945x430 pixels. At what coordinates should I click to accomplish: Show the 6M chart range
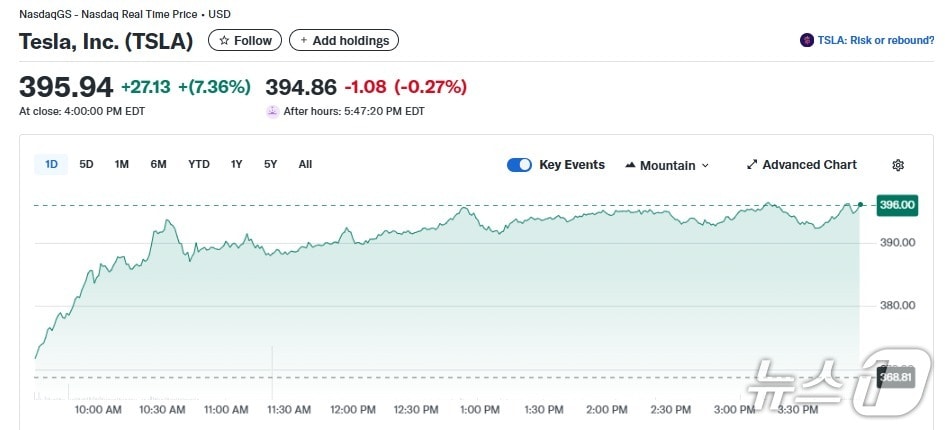(x=158, y=164)
